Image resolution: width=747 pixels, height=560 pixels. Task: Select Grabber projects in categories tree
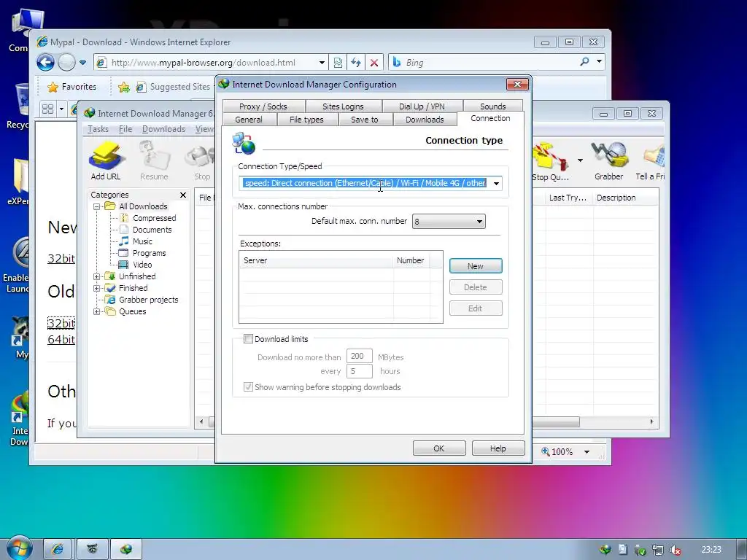148,300
